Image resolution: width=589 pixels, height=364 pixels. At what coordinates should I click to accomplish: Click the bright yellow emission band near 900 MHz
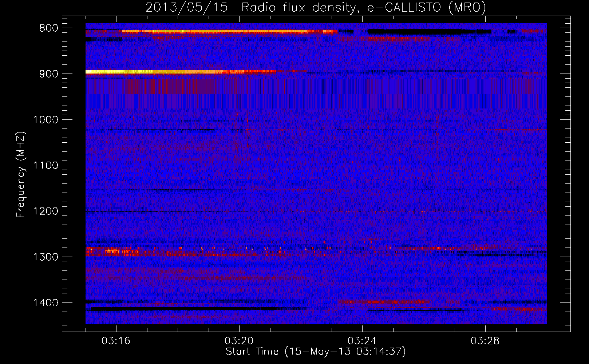pyautogui.click(x=180, y=72)
